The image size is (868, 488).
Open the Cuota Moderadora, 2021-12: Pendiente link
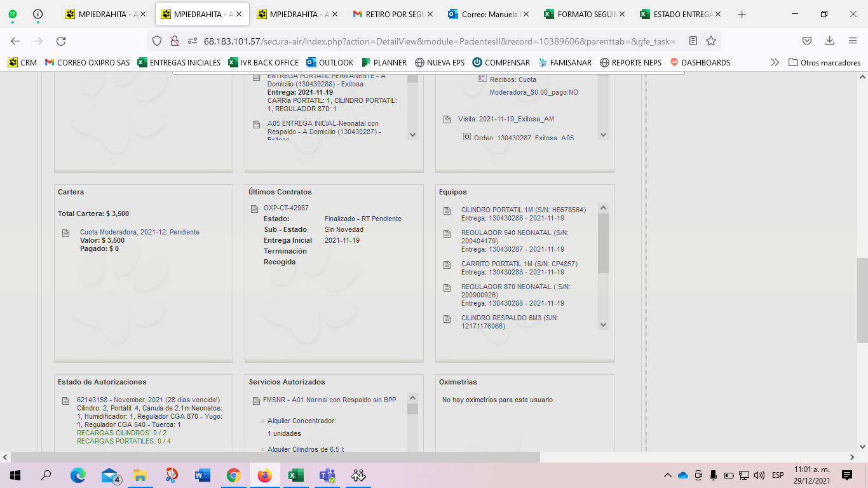pos(140,232)
